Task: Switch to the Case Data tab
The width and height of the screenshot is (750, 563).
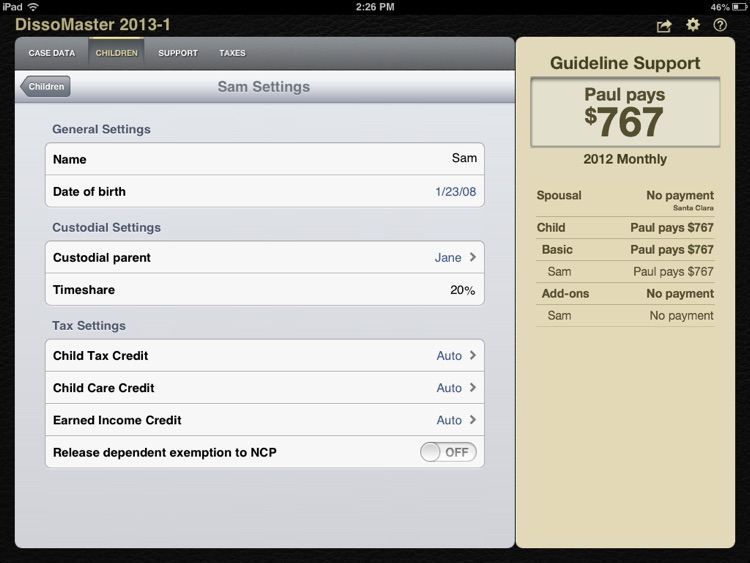Action: pyautogui.click(x=52, y=53)
